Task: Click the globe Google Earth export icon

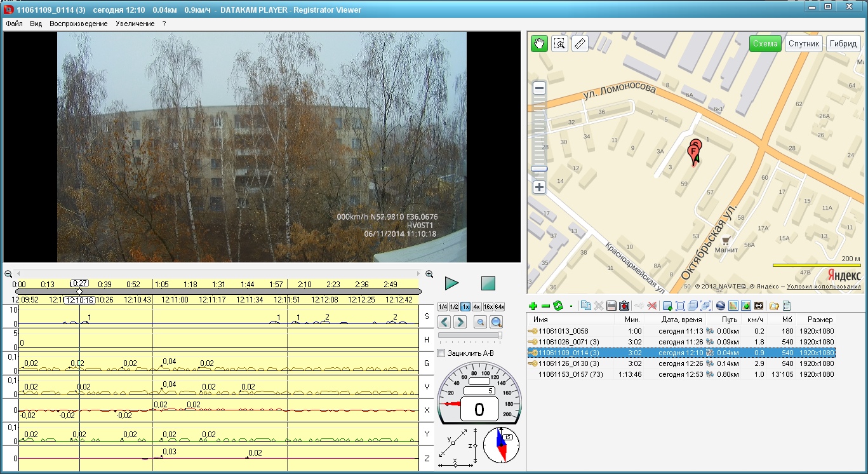Action: click(720, 306)
